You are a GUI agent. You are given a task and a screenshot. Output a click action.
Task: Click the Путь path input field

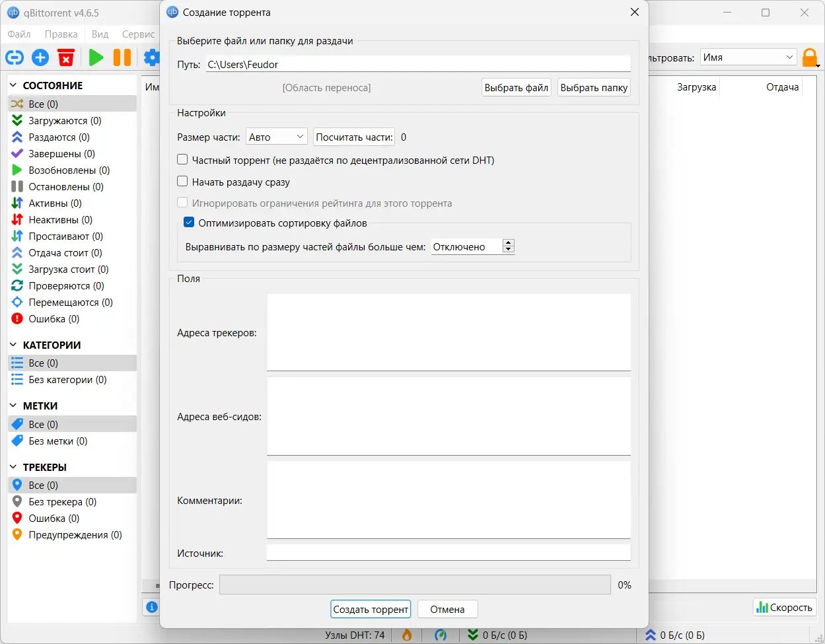418,64
